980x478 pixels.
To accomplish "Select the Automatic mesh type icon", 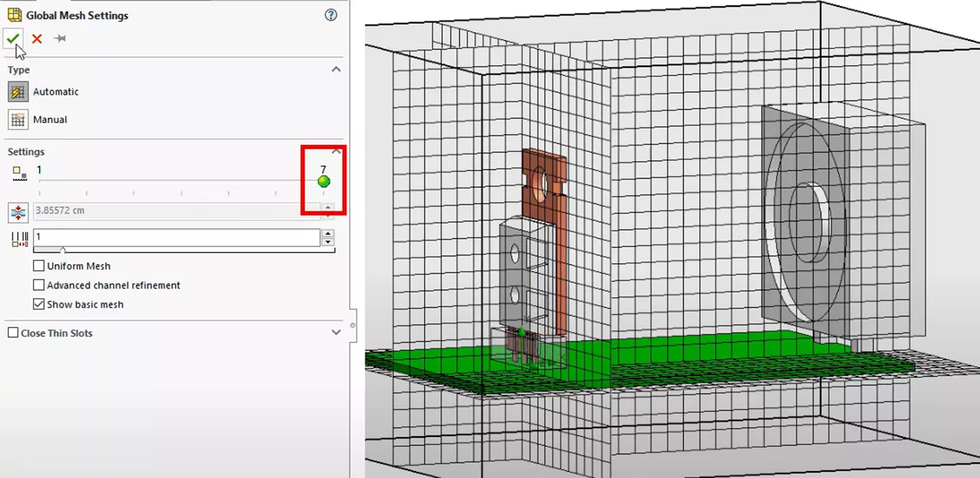I will click(18, 92).
